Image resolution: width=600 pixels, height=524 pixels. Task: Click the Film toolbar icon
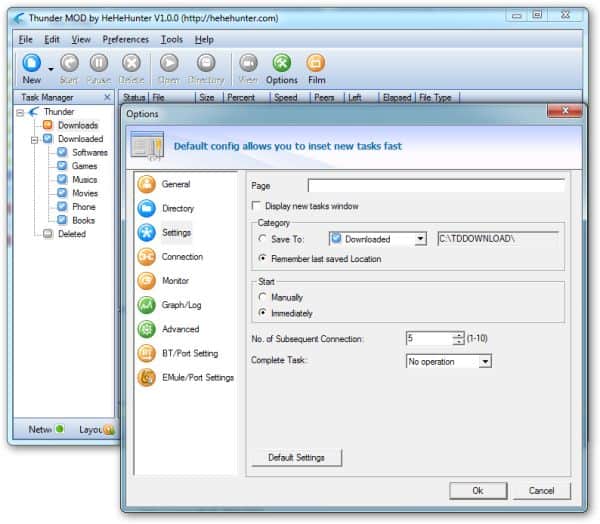(x=316, y=63)
